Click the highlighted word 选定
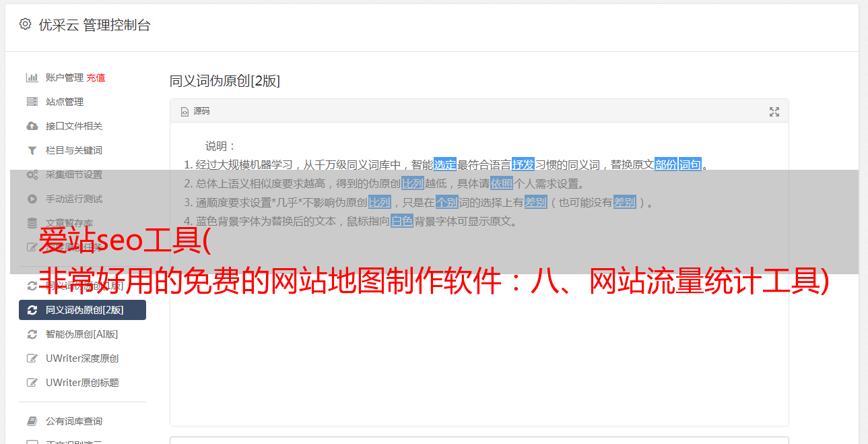 tap(445, 164)
